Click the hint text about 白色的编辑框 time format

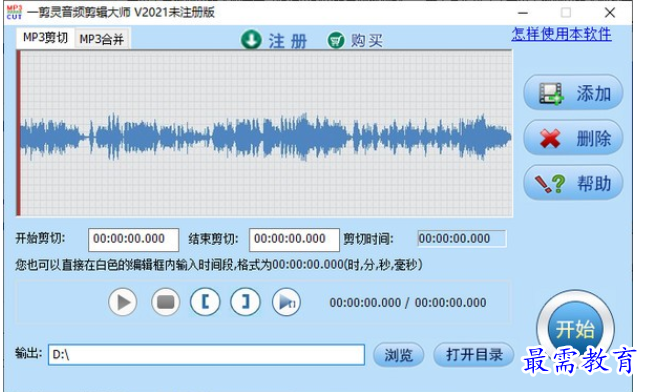coord(219,264)
